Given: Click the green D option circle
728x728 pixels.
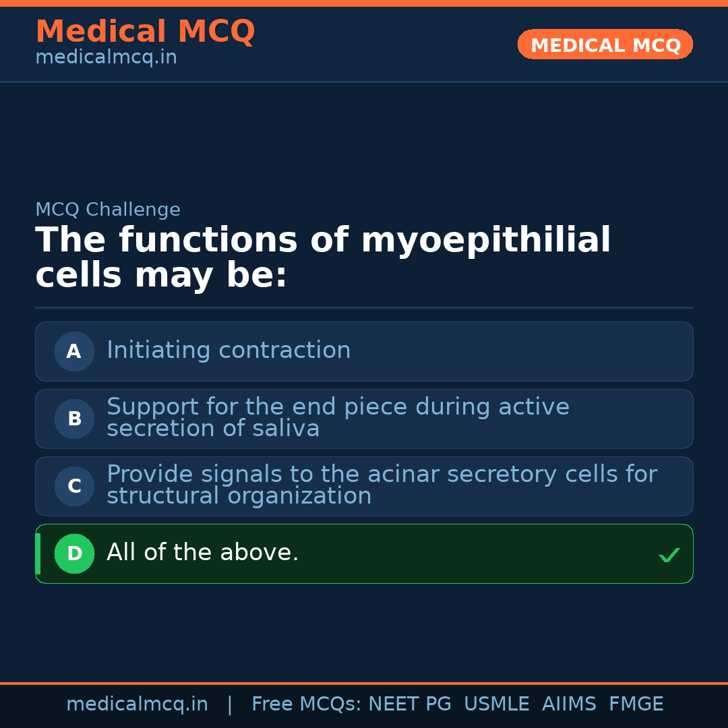Looking at the screenshot, I should pyautogui.click(x=74, y=553).
